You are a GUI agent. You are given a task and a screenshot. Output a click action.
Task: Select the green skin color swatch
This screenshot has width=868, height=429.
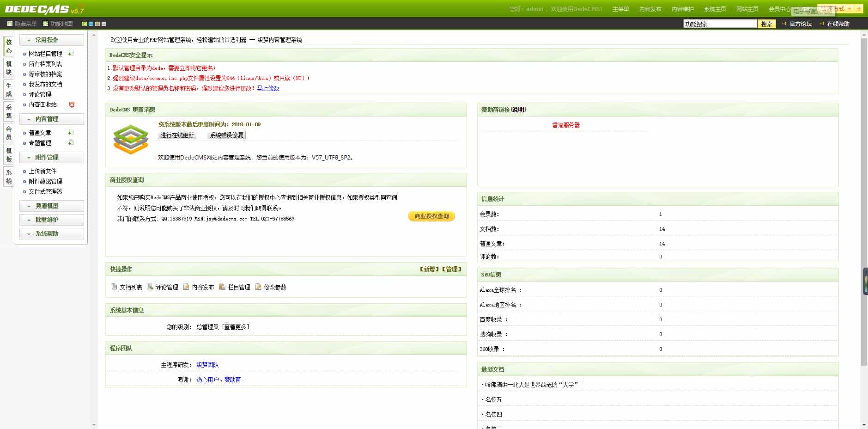(x=85, y=24)
